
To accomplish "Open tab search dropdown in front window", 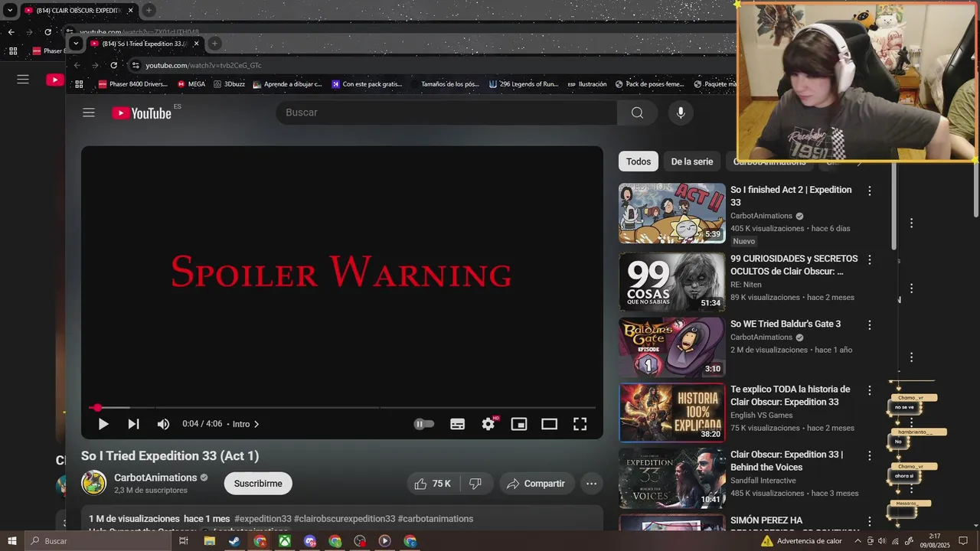I will (75, 44).
